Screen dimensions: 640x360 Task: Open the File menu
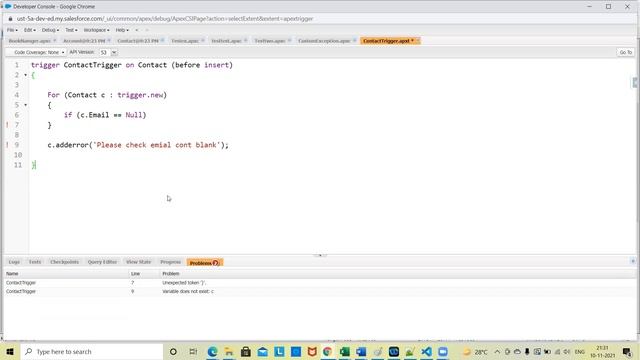[12, 30]
